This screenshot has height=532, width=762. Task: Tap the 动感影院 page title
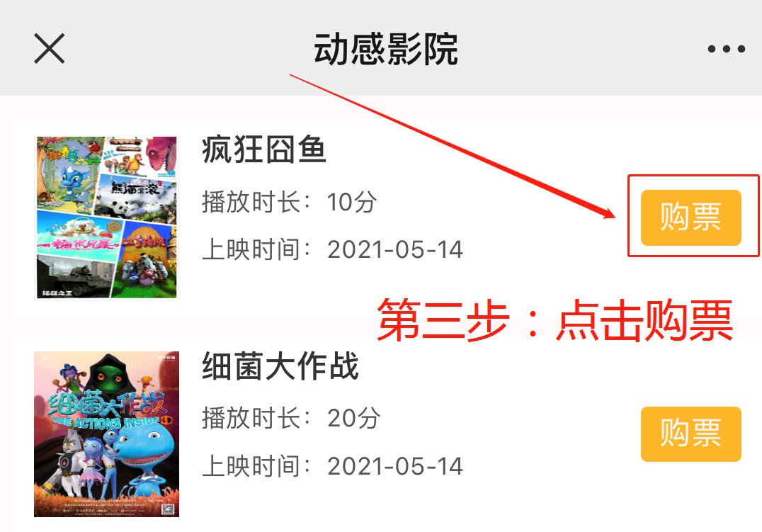pos(385,49)
